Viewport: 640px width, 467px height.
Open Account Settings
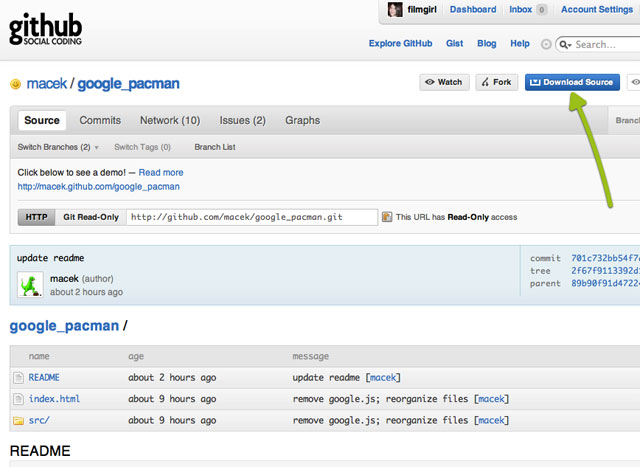click(597, 9)
